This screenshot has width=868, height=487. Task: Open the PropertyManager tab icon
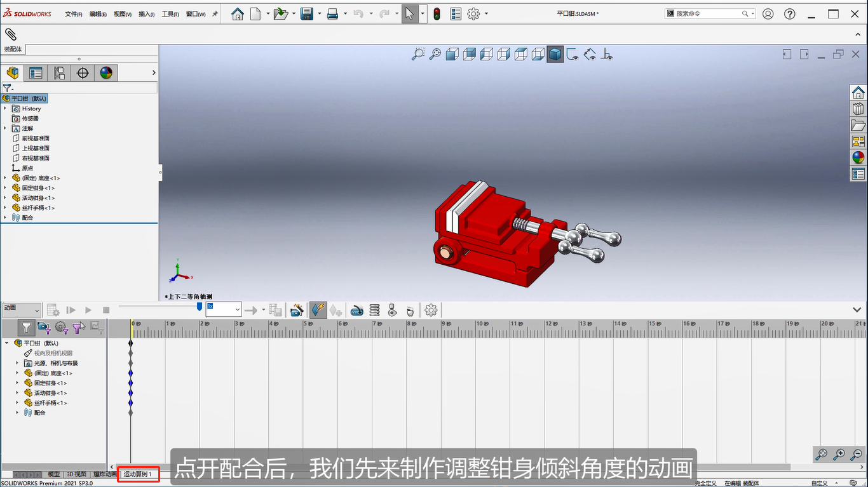pyautogui.click(x=36, y=73)
